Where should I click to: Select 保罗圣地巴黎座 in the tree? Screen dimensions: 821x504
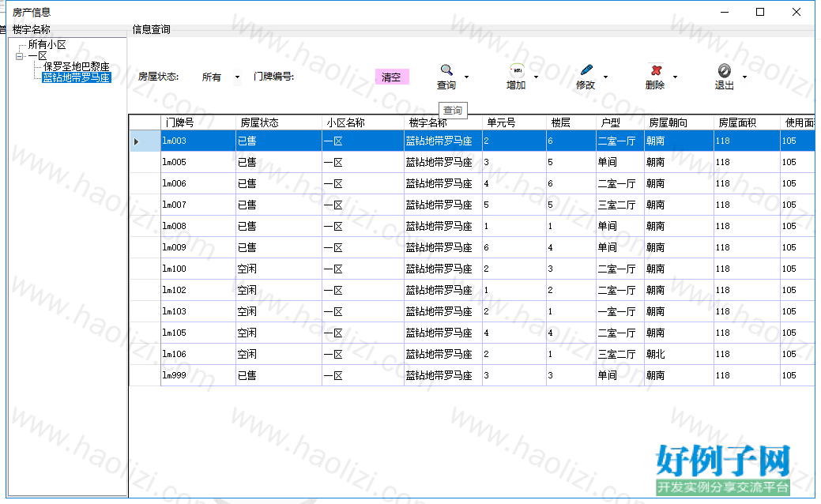77,66
